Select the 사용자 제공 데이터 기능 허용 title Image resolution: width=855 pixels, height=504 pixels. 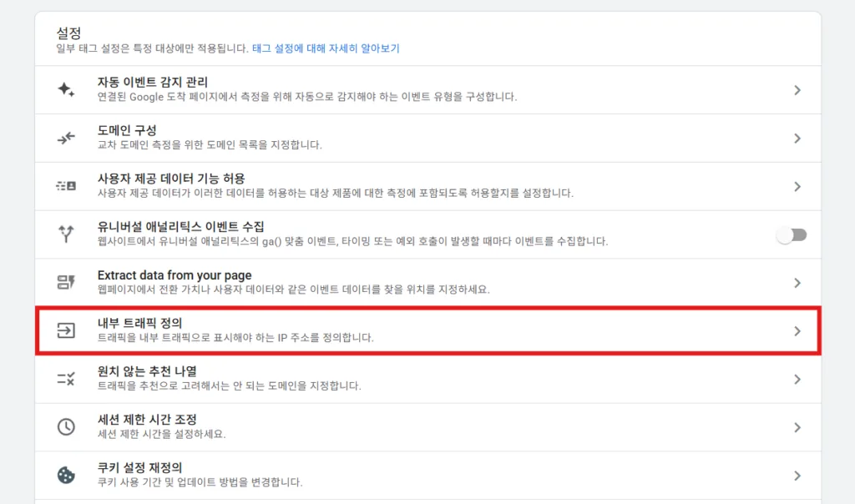click(x=171, y=179)
